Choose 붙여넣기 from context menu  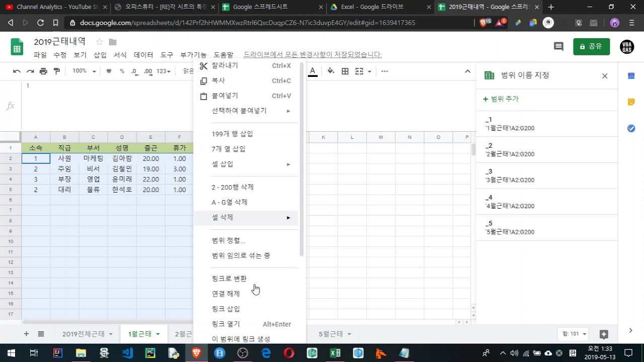pyautogui.click(x=246, y=96)
